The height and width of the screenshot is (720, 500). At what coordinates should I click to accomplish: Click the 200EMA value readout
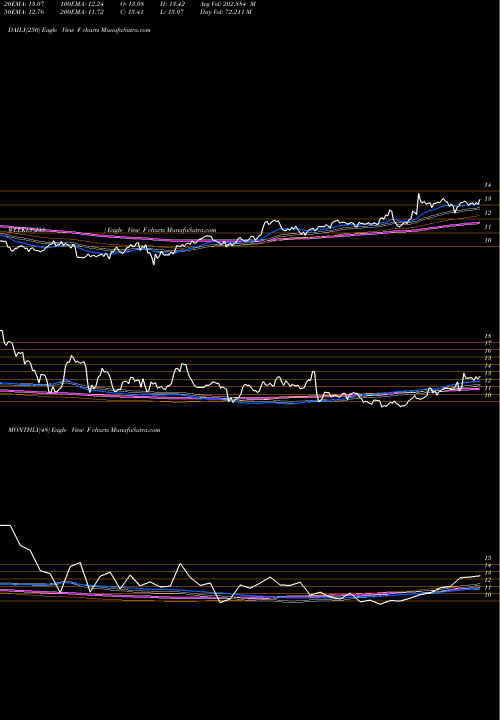click(x=84, y=12)
